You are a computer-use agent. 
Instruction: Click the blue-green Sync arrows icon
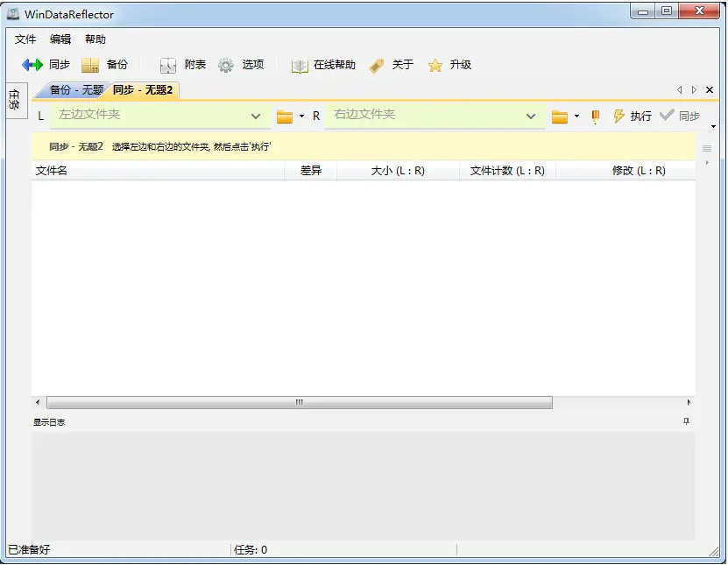pos(32,65)
